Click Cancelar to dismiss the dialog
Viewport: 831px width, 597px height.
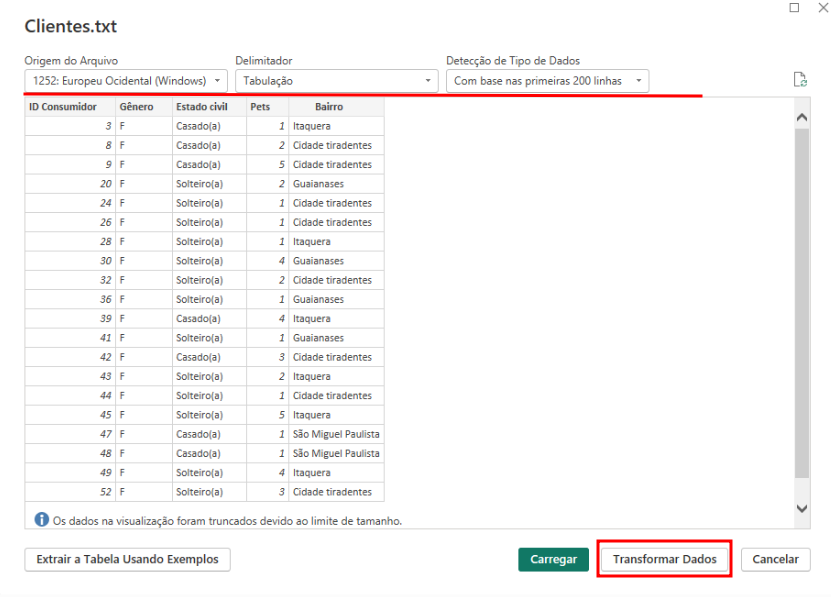775,559
